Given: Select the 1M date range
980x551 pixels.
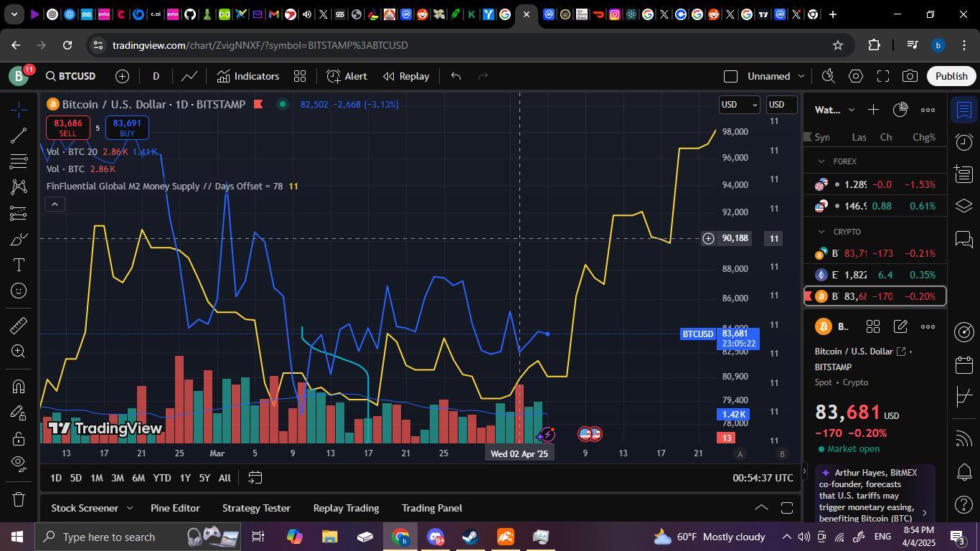Looking at the screenshot, I should (x=96, y=478).
